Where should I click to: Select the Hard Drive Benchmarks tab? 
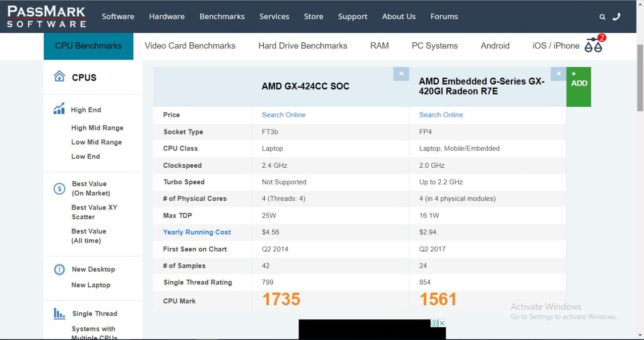pyautogui.click(x=303, y=46)
